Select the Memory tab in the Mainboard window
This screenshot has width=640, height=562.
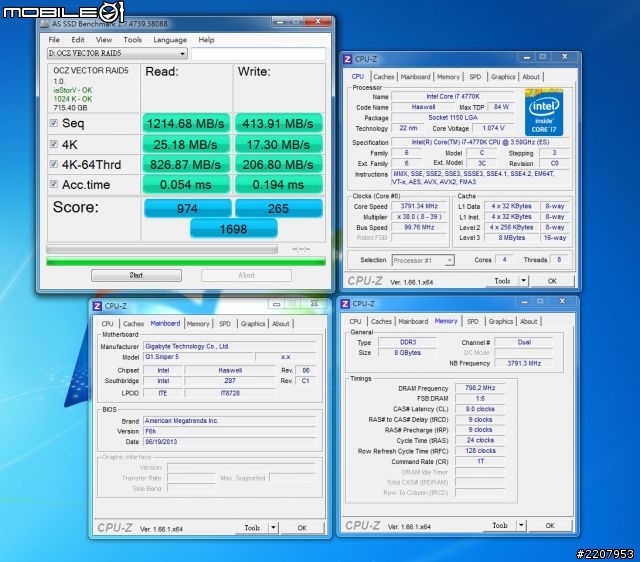pos(198,324)
